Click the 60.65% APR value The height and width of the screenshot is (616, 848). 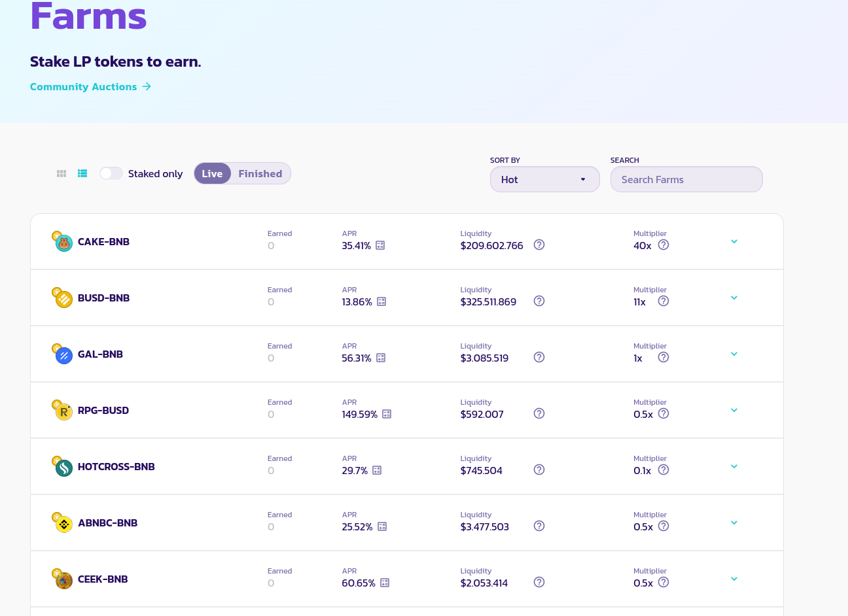pos(359,583)
